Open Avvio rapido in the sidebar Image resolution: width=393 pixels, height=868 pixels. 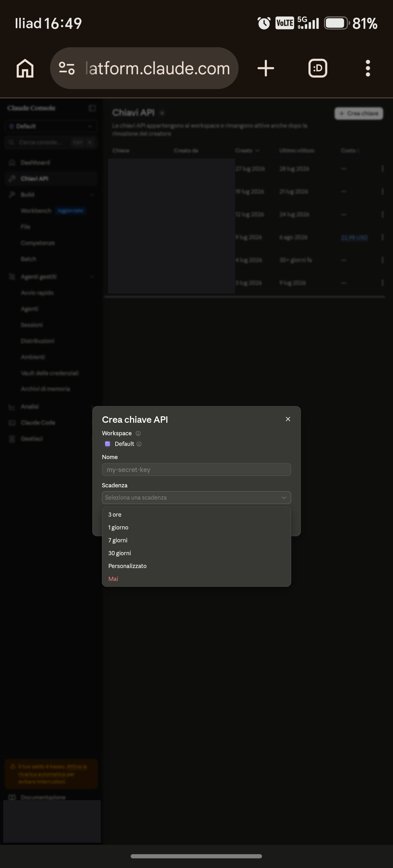37,293
